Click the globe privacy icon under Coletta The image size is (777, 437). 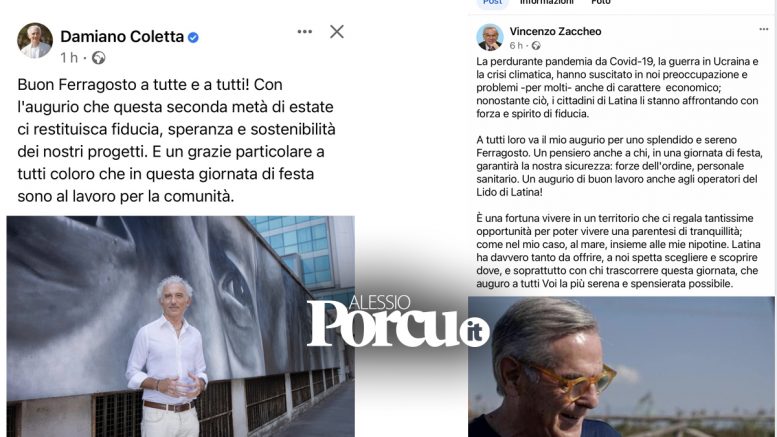(99, 58)
